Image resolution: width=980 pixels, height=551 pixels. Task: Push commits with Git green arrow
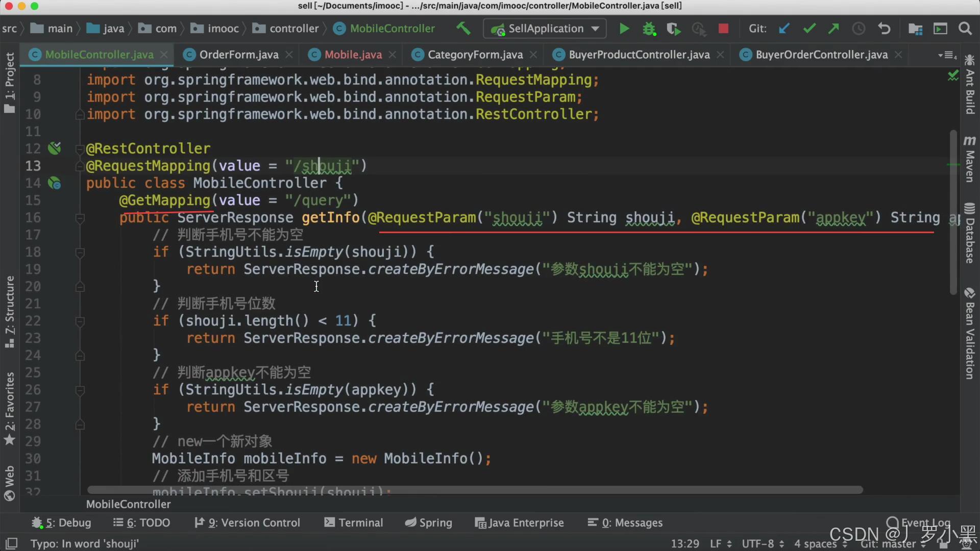tap(834, 29)
